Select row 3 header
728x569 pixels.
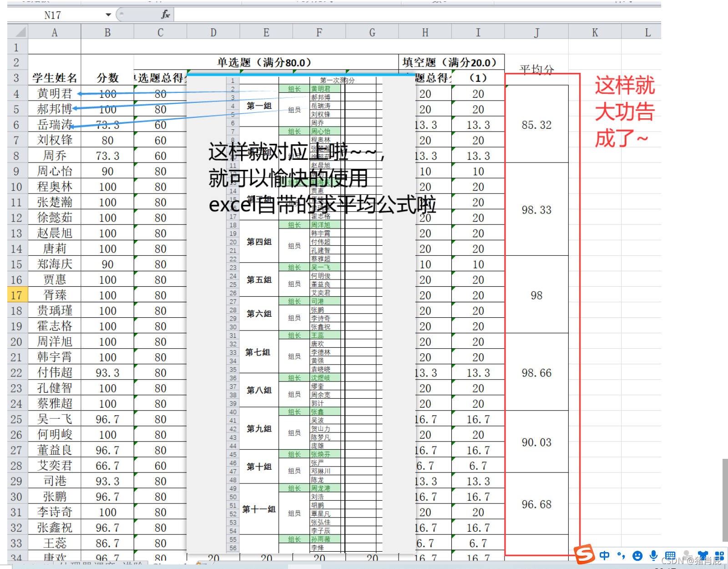click(17, 78)
